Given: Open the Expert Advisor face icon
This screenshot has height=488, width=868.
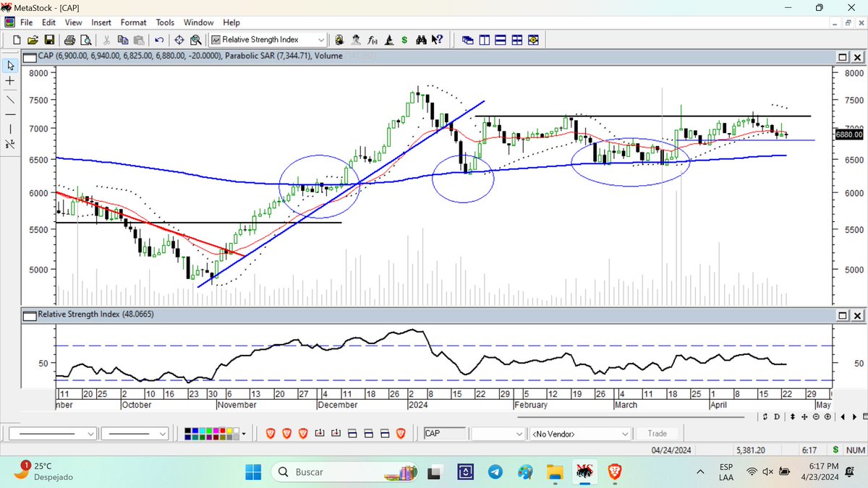Looking at the screenshot, I should [x=339, y=40].
